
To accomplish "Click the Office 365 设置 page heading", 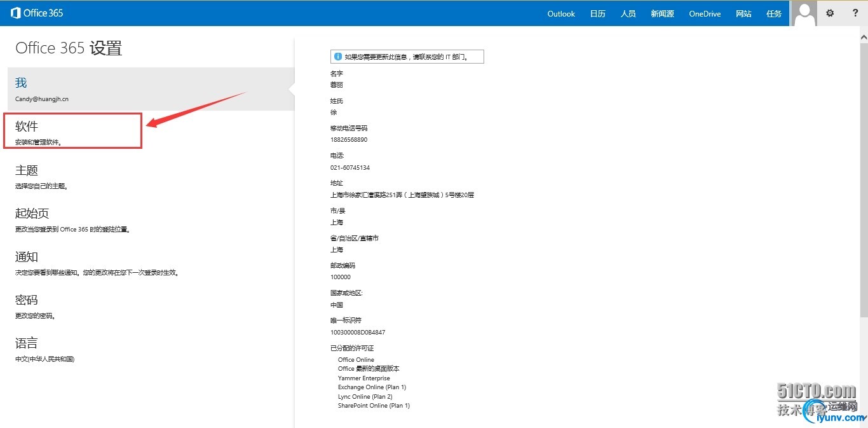I will pos(69,48).
